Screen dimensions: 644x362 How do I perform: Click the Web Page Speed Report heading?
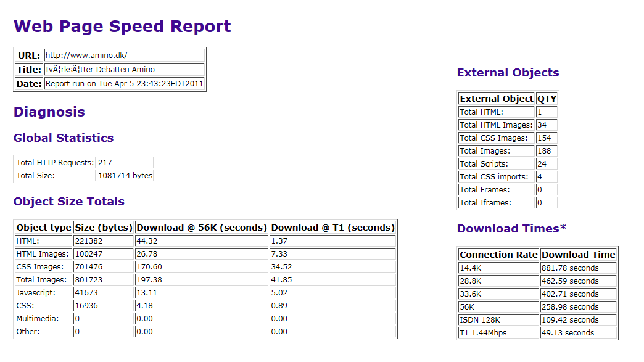tap(122, 27)
